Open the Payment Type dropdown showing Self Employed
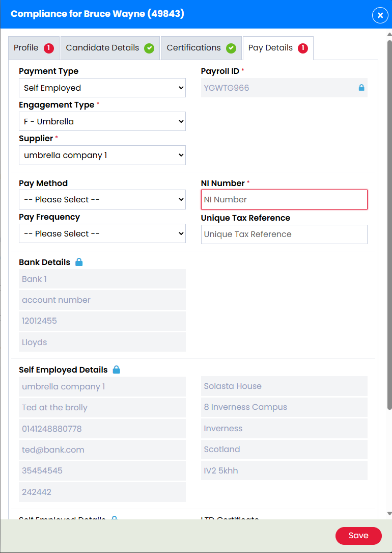The width and height of the screenshot is (392, 553). (x=102, y=88)
